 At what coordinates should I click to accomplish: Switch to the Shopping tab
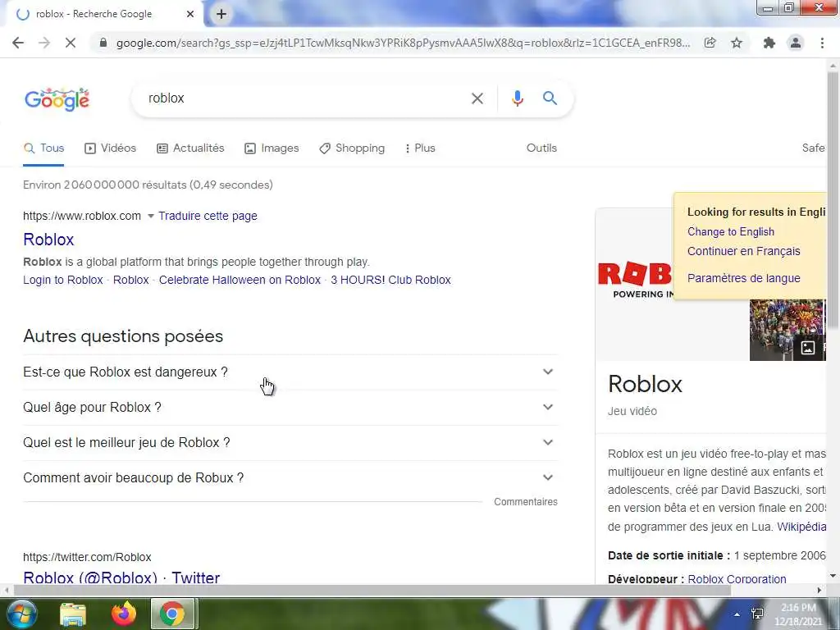[351, 148]
